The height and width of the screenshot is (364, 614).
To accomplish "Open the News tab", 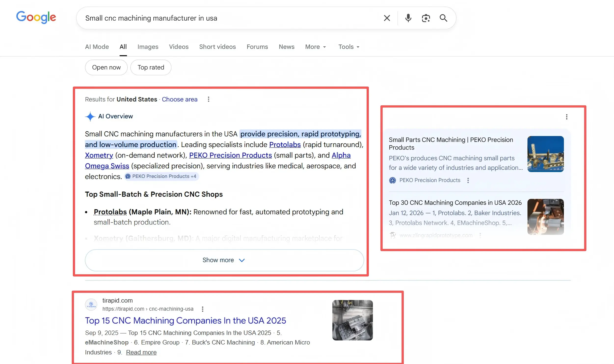I will pos(286,47).
